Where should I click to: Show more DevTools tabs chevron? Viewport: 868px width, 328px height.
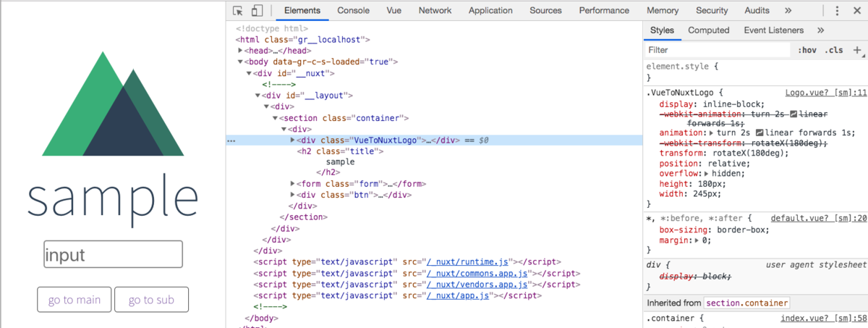[x=788, y=11]
